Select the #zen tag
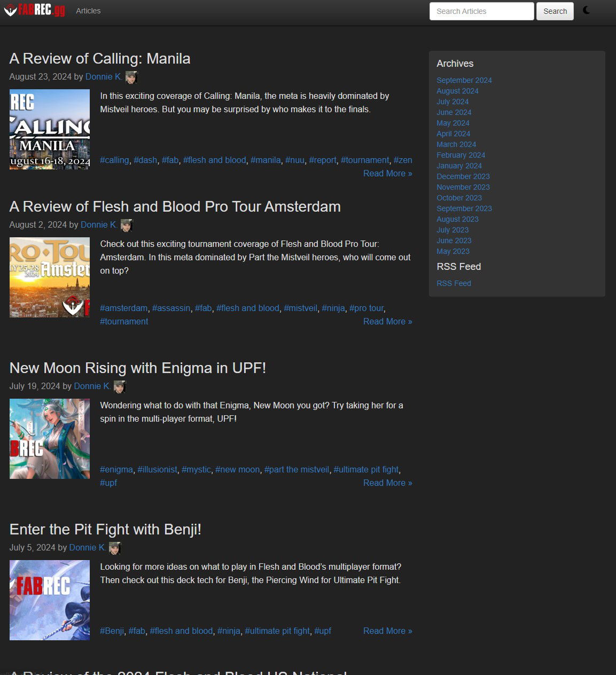616x675 pixels. coord(403,160)
